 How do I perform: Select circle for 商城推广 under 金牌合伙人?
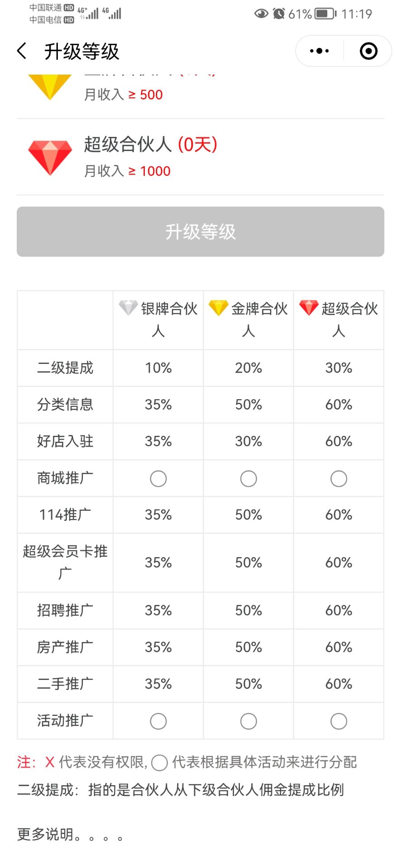[x=248, y=478]
